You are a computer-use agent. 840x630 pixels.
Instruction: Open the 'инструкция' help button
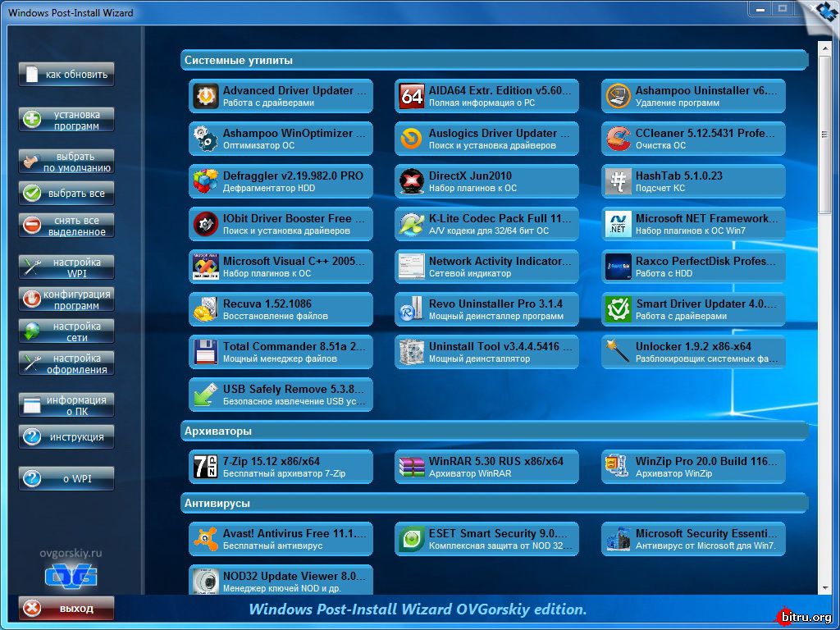click(66, 437)
